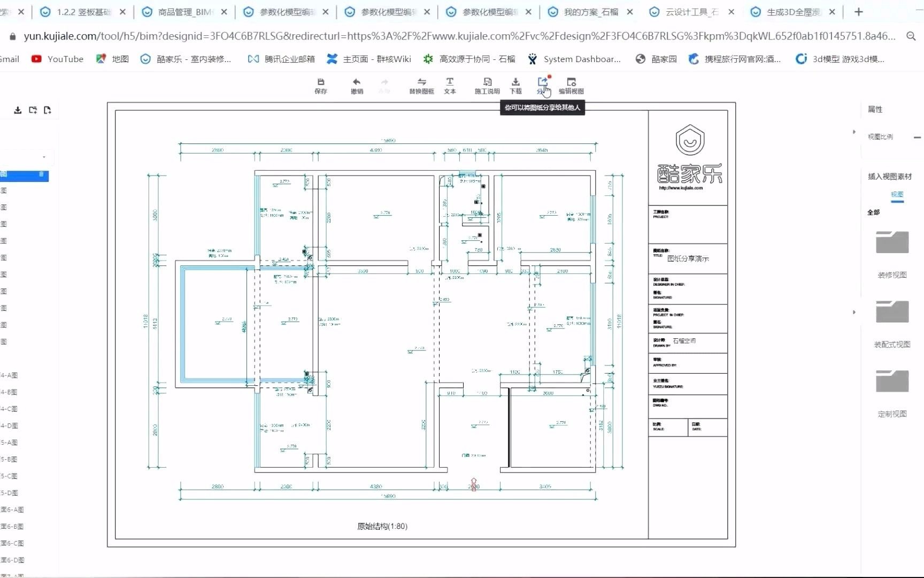Open the drawing list dropdown in left panel
This screenshot has width=924, height=578.
(44, 157)
